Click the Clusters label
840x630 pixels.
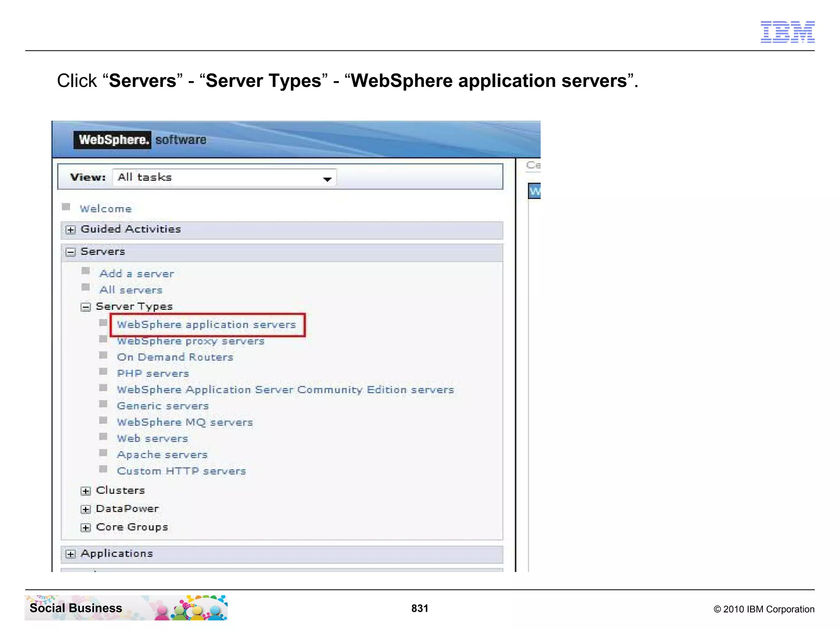(121, 491)
